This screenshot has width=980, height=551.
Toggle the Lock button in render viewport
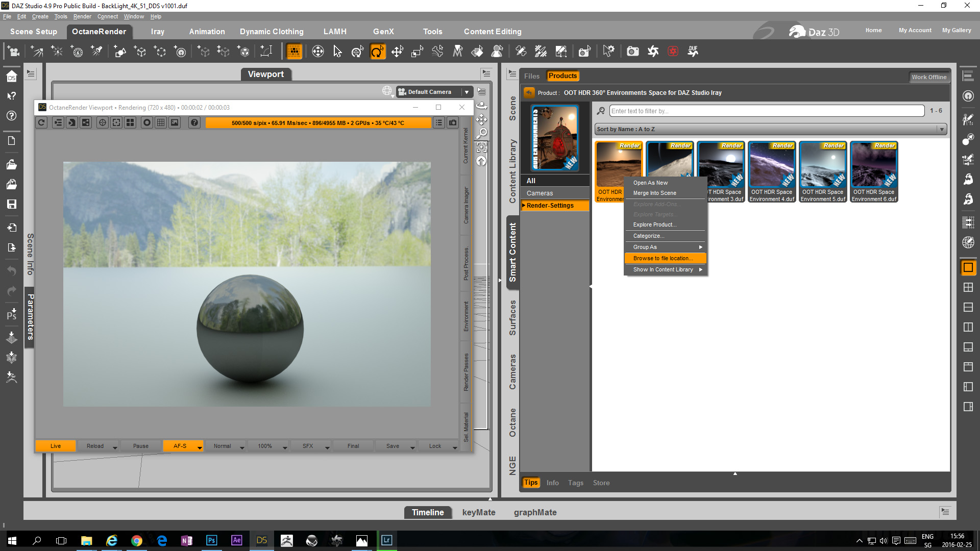[435, 446]
